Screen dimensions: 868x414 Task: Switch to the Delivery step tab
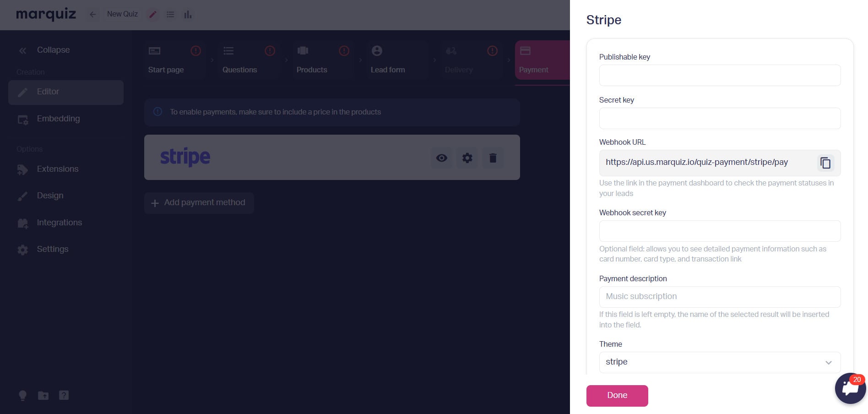[472, 60]
